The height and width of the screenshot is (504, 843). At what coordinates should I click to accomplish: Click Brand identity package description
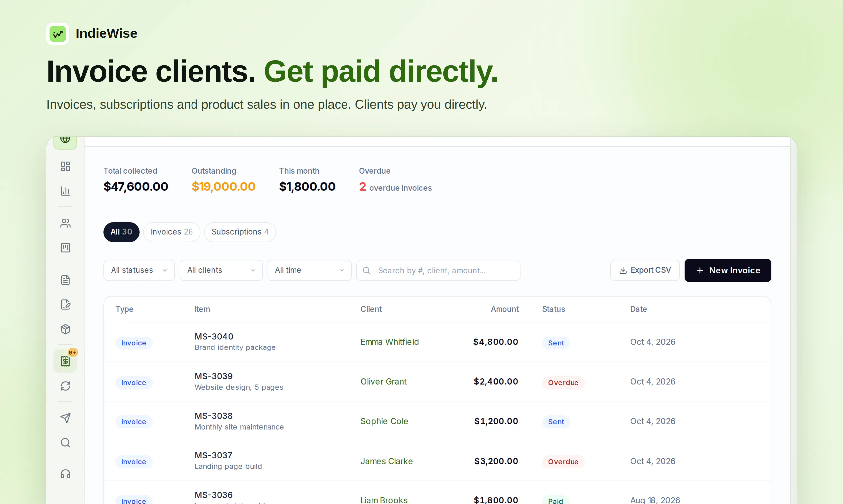(235, 347)
